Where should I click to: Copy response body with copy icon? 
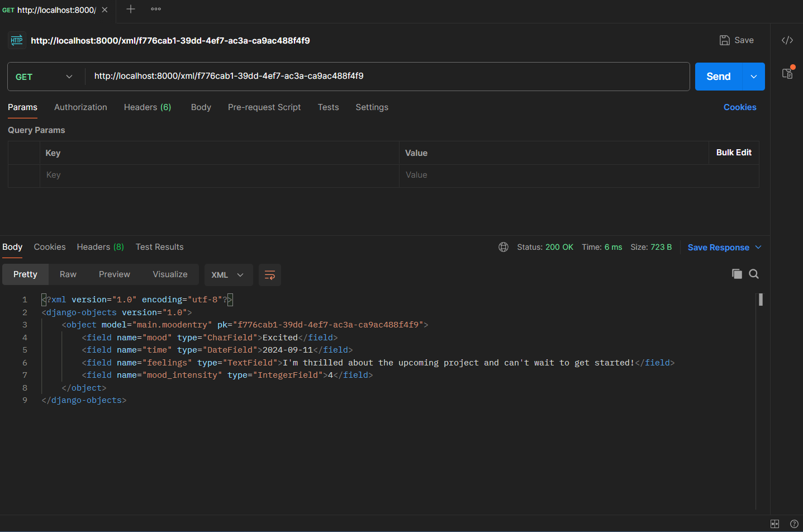pos(737,274)
